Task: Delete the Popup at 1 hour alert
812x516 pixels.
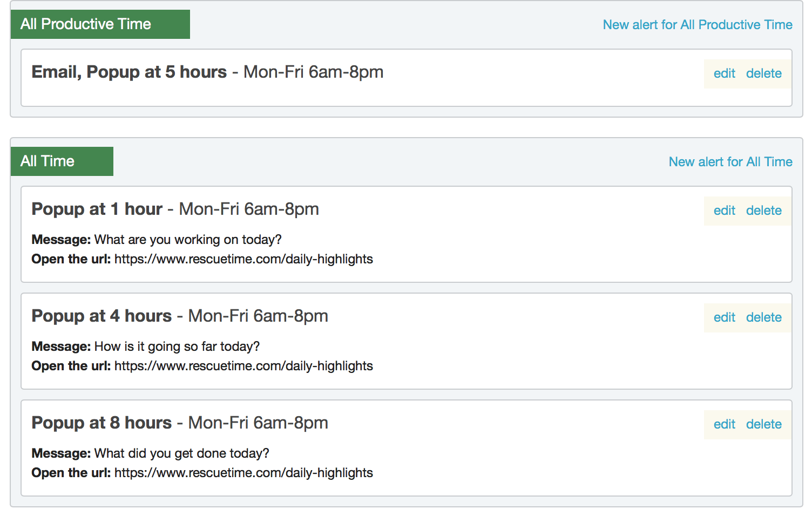Action: [x=763, y=211]
